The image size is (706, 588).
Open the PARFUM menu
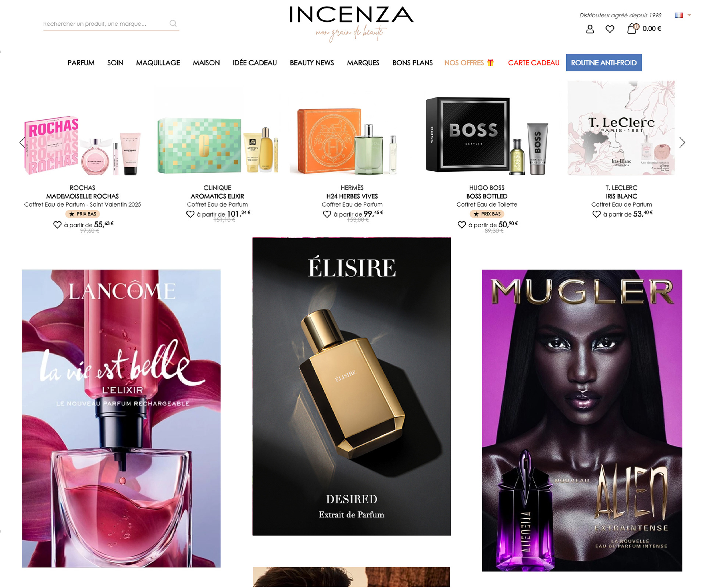81,63
